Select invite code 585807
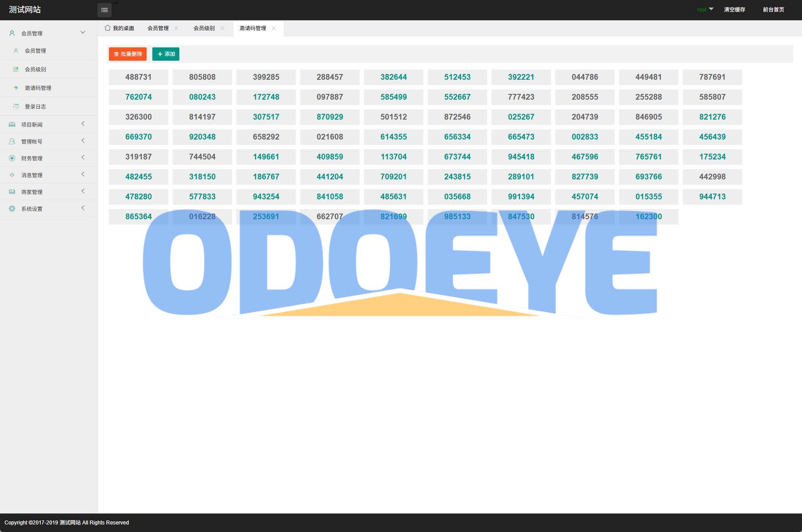 click(x=713, y=97)
